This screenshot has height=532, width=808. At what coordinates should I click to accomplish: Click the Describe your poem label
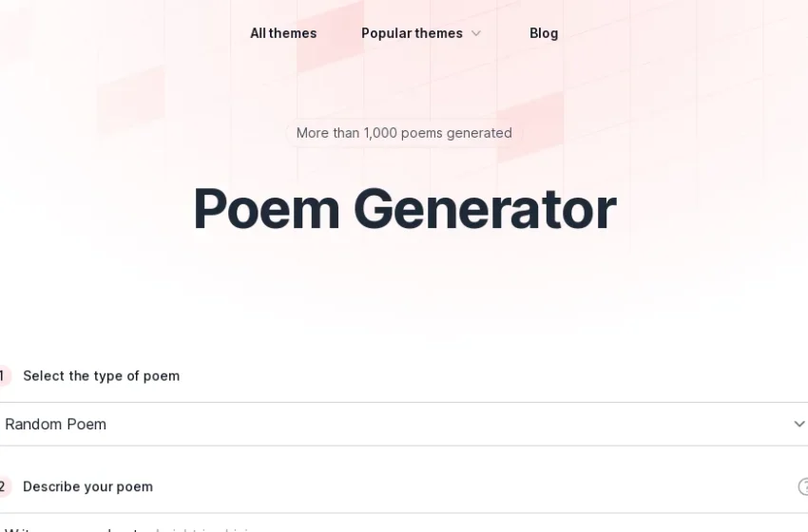(x=88, y=486)
